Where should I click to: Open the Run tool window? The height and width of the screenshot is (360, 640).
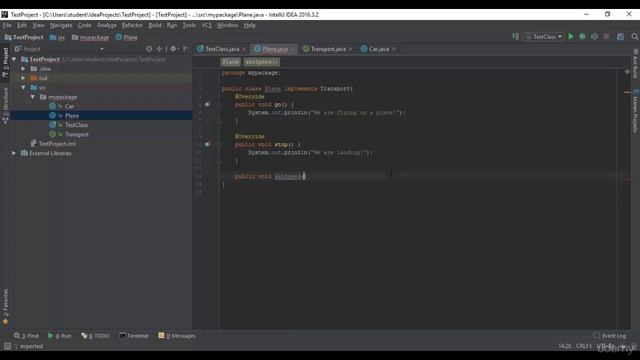tap(60, 336)
